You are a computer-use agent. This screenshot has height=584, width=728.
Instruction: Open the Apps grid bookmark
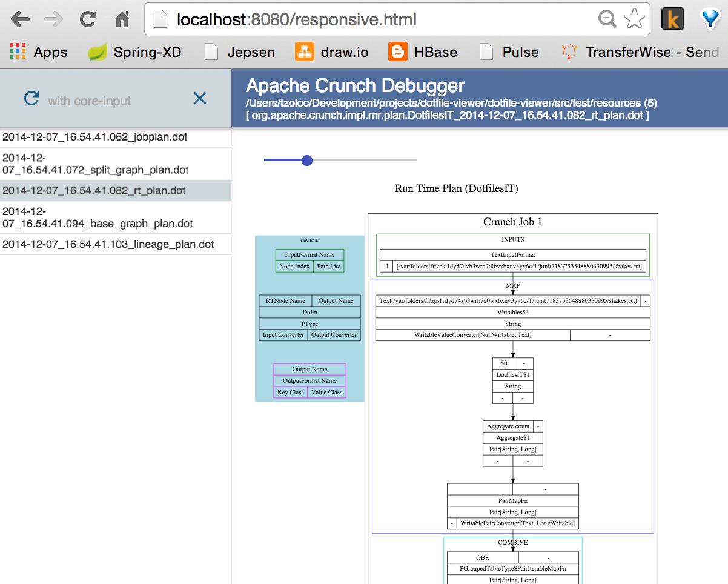(x=38, y=53)
